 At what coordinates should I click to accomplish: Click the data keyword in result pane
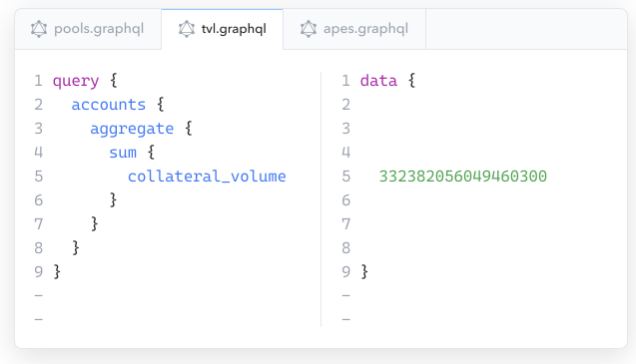pyautogui.click(x=378, y=81)
